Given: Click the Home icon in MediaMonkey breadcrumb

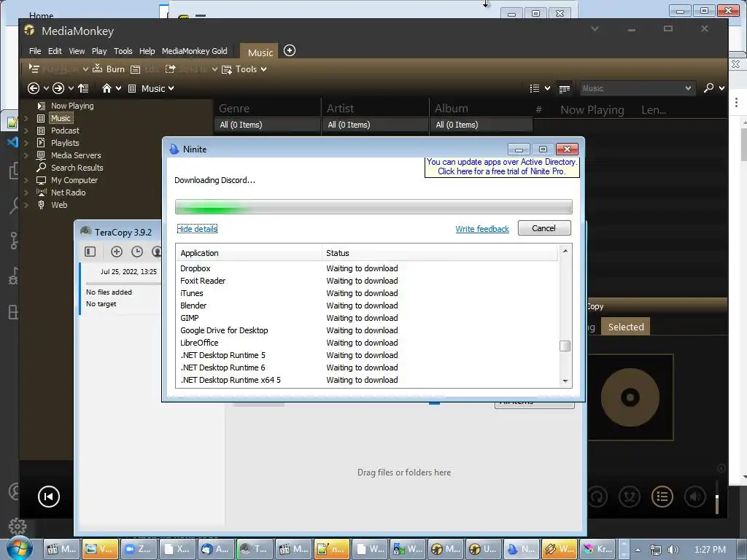Looking at the screenshot, I should coord(107,88).
